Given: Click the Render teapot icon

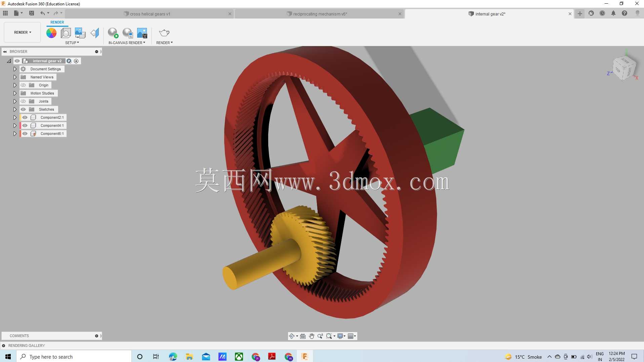Looking at the screenshot, I should click(164, 33).
